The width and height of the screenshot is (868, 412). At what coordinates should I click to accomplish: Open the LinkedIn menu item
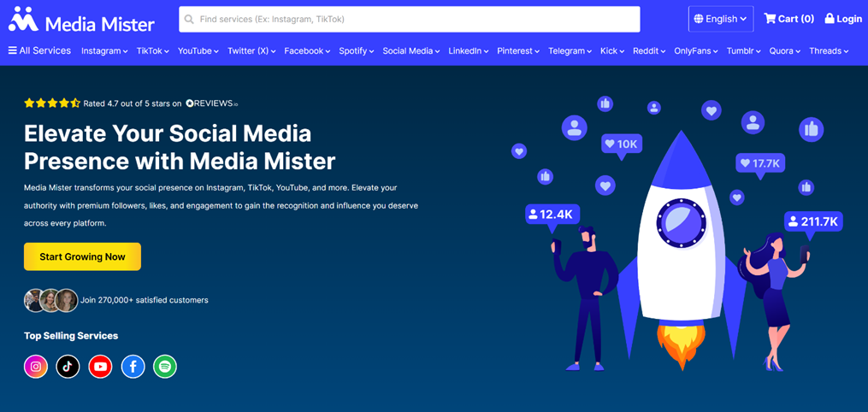click(x=468, y=51)
